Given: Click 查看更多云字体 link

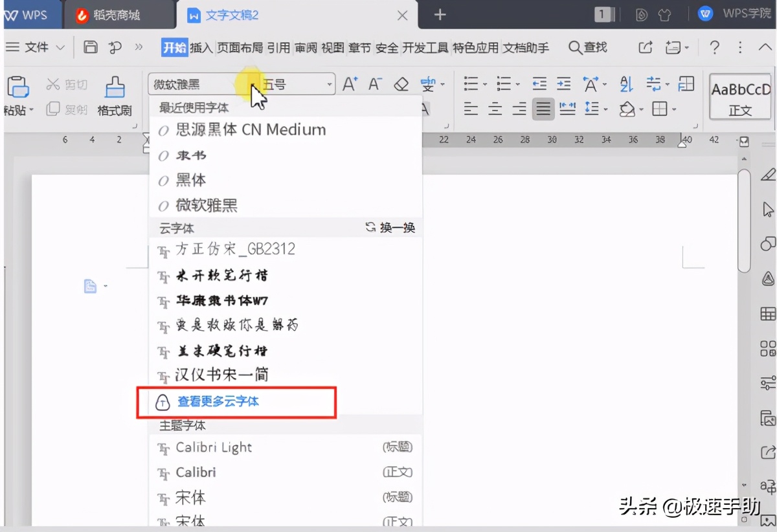Looking at the screenshot, I should pos(218,401).
